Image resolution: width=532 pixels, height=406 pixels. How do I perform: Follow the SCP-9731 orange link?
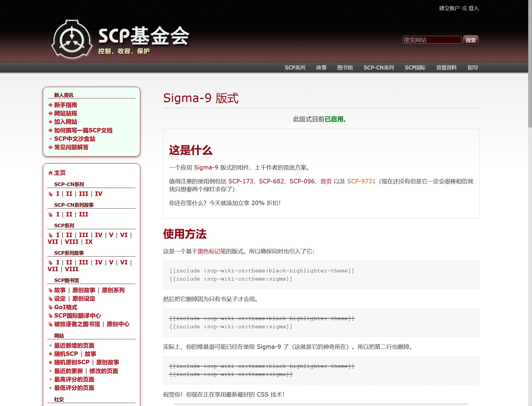pyautogui.click(x=361, y=181)
